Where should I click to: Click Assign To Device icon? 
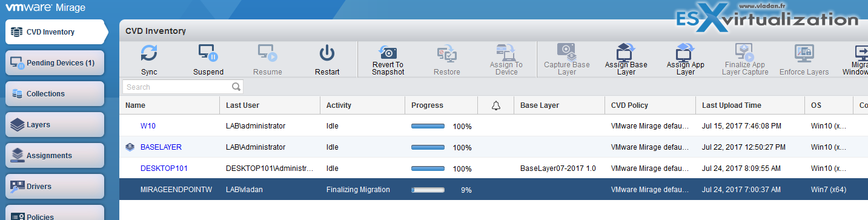click(x=506, y=52)
